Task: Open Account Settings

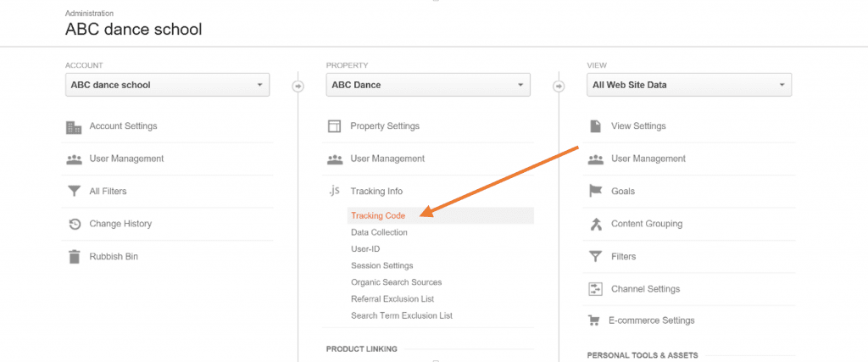Action: (124, 126)
